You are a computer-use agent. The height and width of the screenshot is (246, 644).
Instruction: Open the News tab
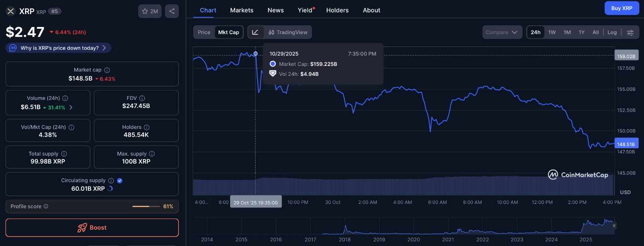[x=276, y=10]
